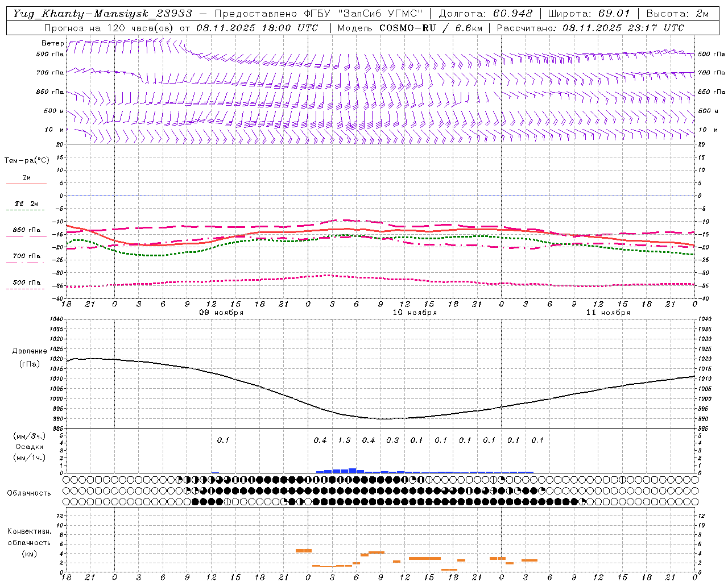This screenshot has width=728, height=582.
Task: Click the Осадки panel label
Action: pos(30,447)
